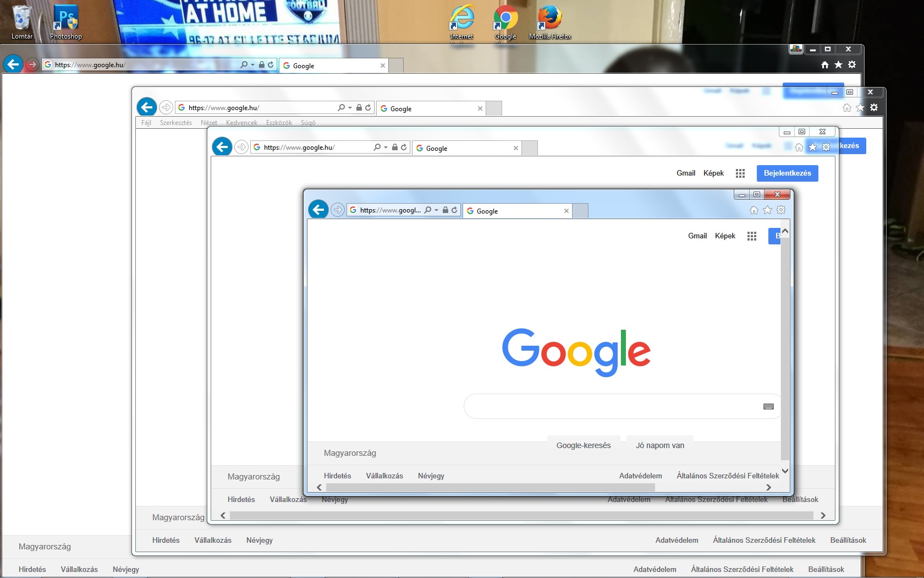The image size is (924, 578).
Task: Open Szerkesztés menu in second window
Action: [176, 123]
